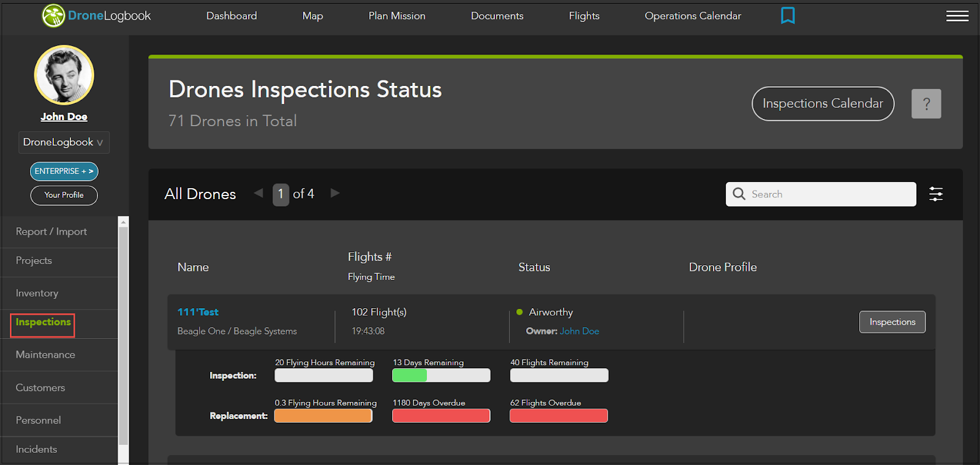Click the 102 Flight(s) value
The image size is (980, 465).
point(379,312)
